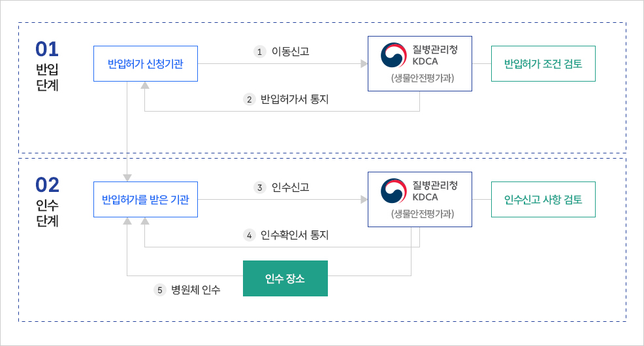
Task: Click the step 4 number badge
Action: [248, 235]
